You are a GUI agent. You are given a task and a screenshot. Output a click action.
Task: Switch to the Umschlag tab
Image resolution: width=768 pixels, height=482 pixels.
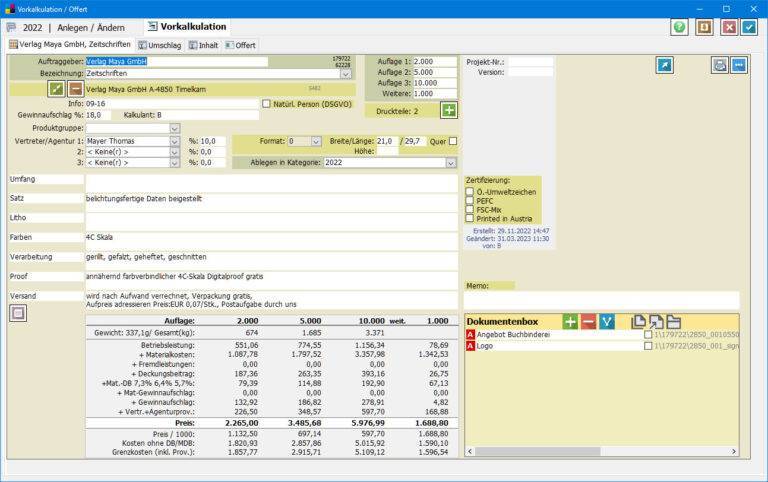point(160,45)
